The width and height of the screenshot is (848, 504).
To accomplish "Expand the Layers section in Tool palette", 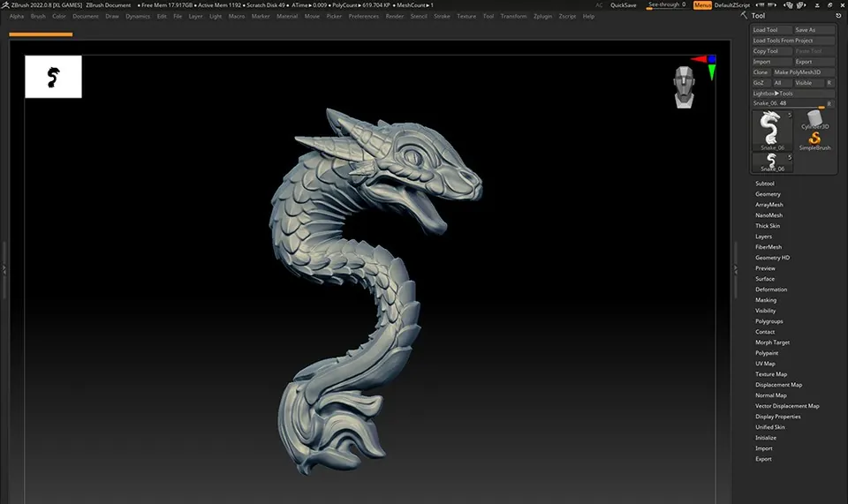I will click(x=763, y=237).
